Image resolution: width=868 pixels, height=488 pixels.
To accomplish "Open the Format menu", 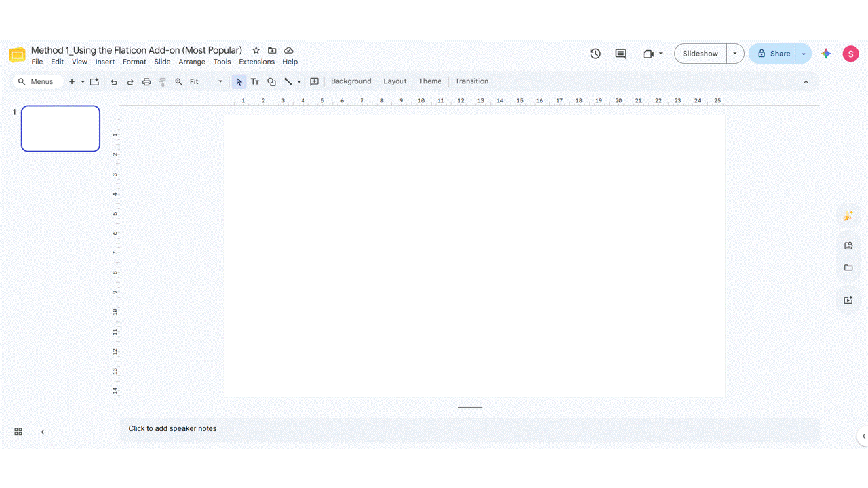I will (134, 62).
